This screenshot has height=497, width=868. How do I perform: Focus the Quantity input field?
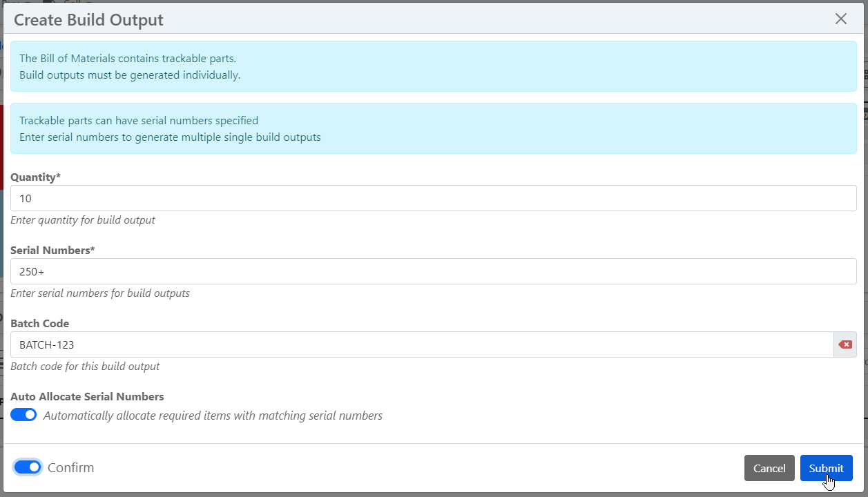tap(434, 198)
